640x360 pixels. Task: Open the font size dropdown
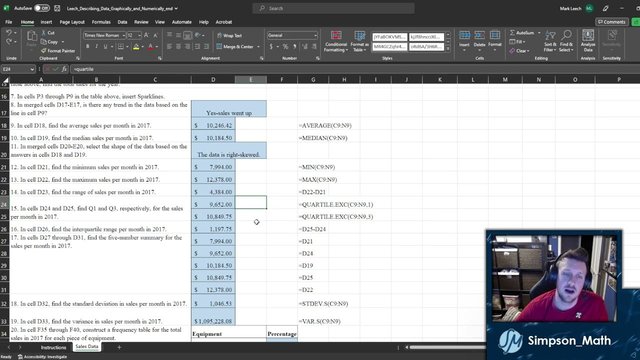140,36
